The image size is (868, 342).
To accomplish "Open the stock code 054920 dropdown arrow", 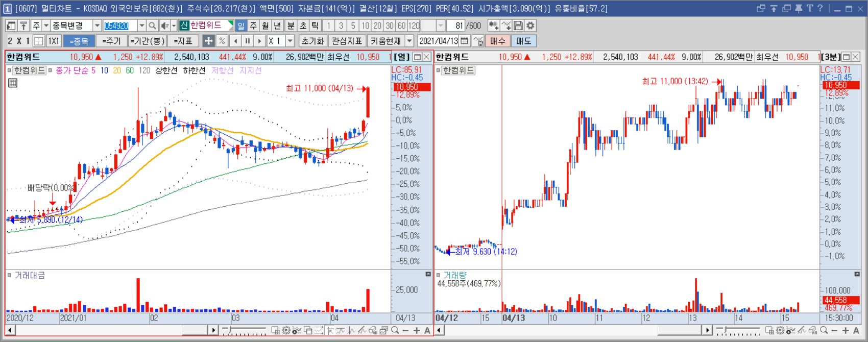I will click(x=142, y=26).
